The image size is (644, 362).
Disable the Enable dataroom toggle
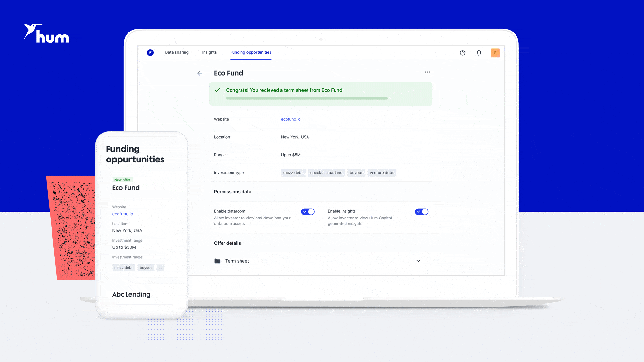(x=308, y=212)
